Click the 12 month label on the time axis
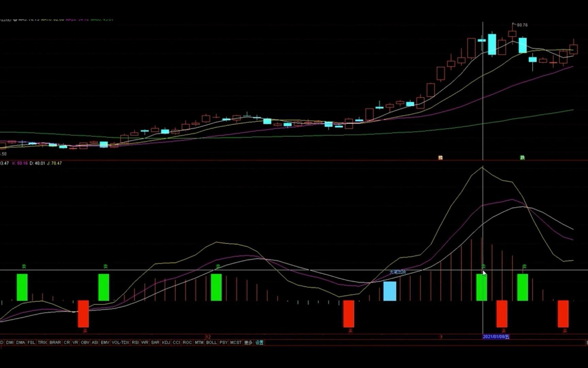This screenshot has height=368, width=588. pos(208,337)
